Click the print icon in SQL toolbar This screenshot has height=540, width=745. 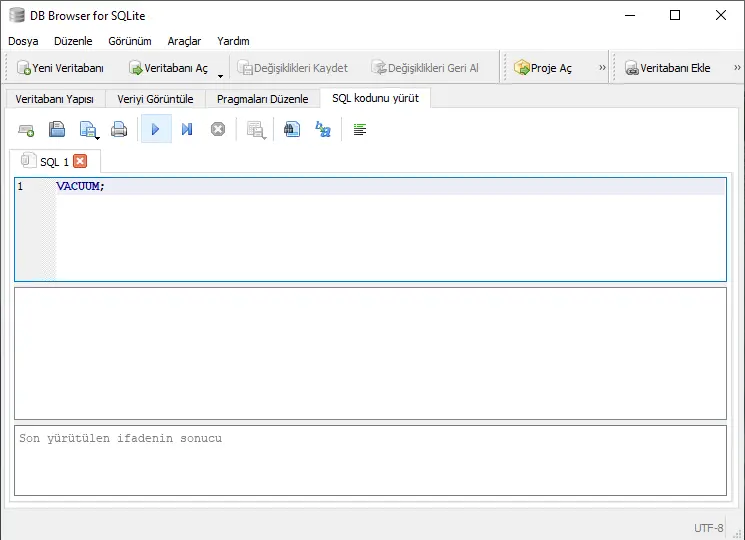tap(119, 129)
